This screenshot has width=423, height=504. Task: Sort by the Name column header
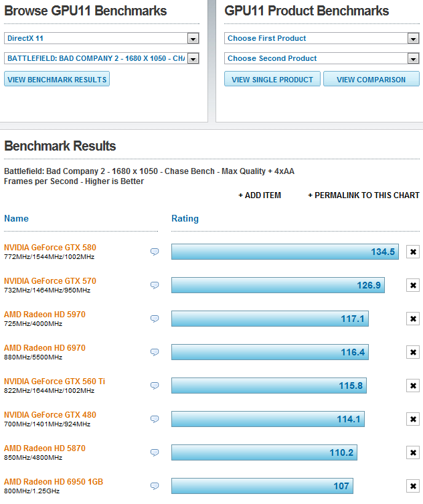tap(16, 219)
